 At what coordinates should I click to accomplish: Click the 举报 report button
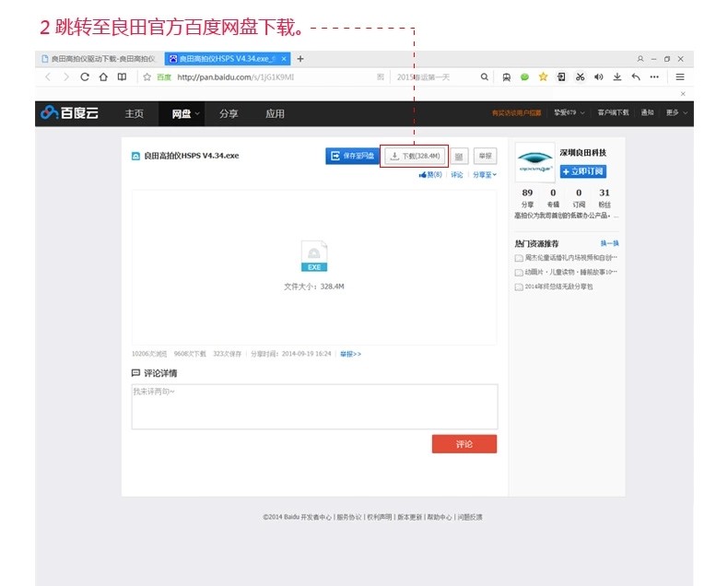(485, 157)
